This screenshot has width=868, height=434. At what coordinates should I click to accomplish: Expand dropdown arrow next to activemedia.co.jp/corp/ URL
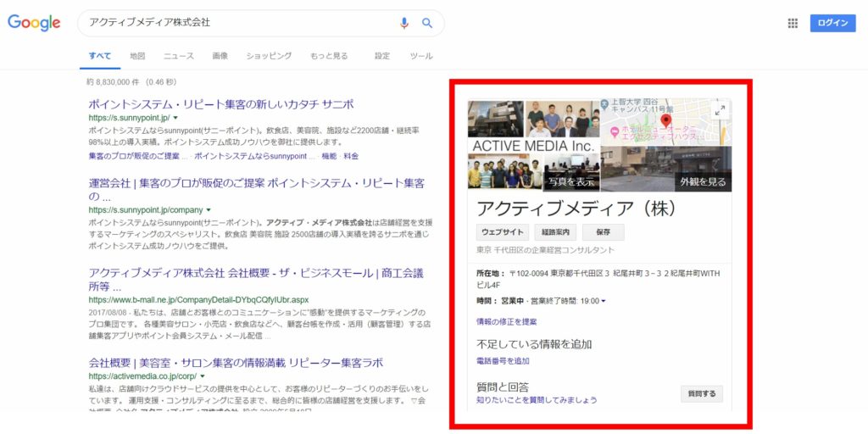click(203, 376)
